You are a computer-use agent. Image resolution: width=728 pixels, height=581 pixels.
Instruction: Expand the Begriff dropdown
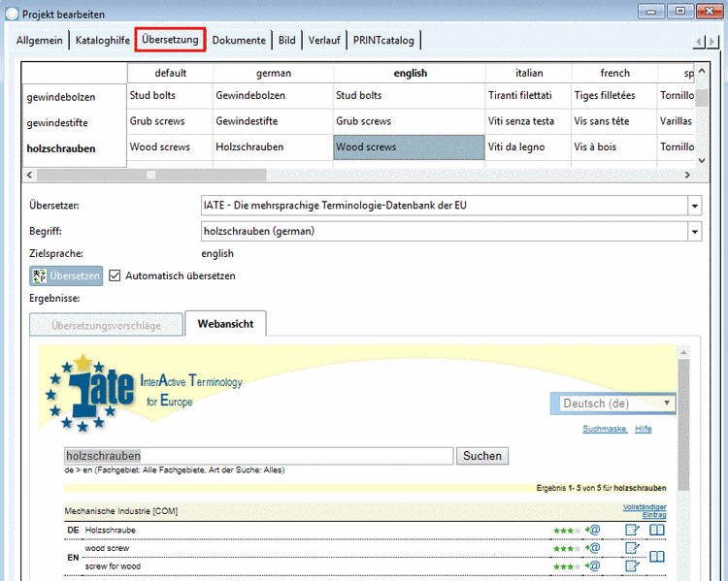[695, 231]
